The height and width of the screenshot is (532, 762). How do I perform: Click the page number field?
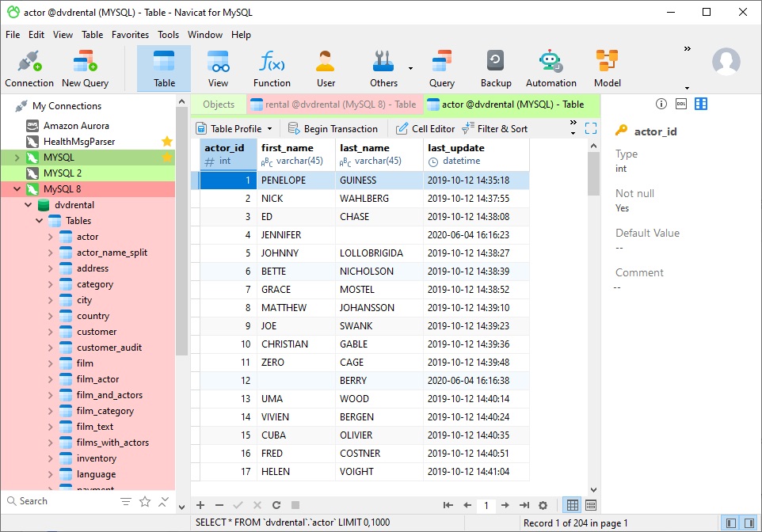(x=486, y=505)
